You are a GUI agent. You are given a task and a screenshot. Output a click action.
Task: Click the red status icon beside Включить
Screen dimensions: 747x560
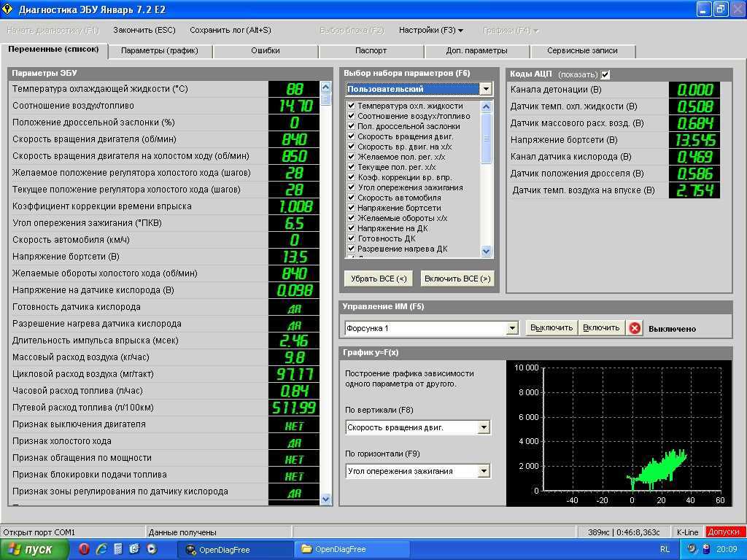click(635, 328)
